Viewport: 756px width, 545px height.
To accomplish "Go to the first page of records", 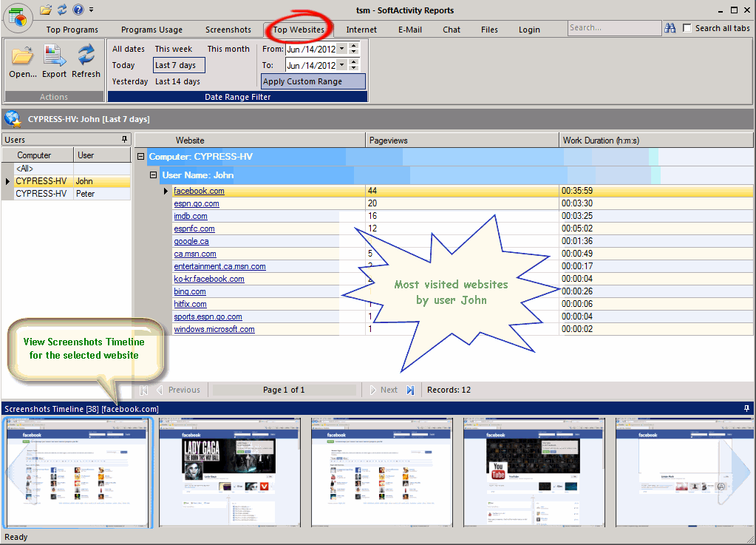I will 143,390.
